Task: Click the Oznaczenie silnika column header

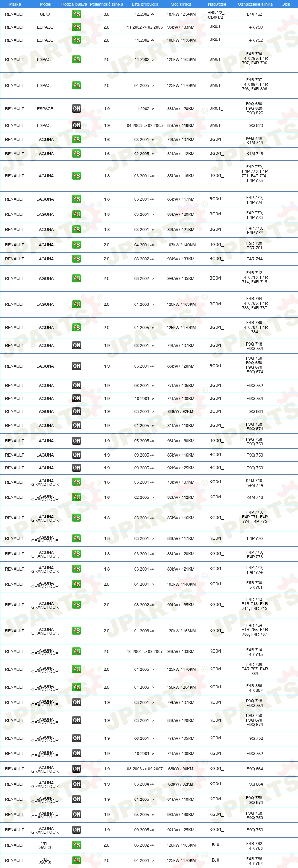Action: pyautogui.click(x=255, y=4)
